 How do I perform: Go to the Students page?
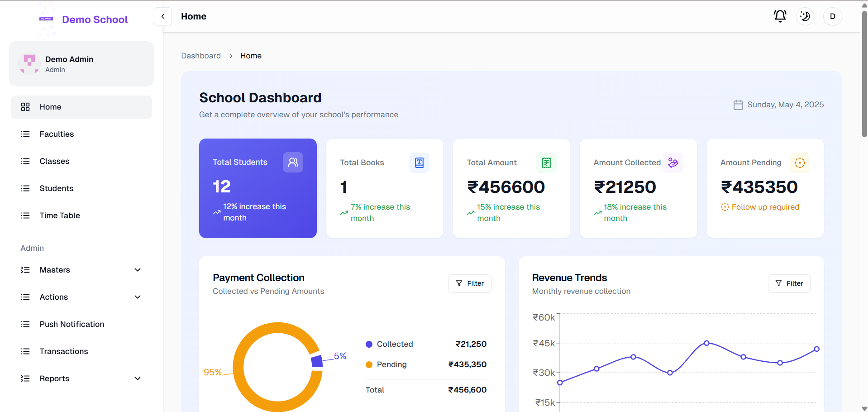tap(81, 188)
